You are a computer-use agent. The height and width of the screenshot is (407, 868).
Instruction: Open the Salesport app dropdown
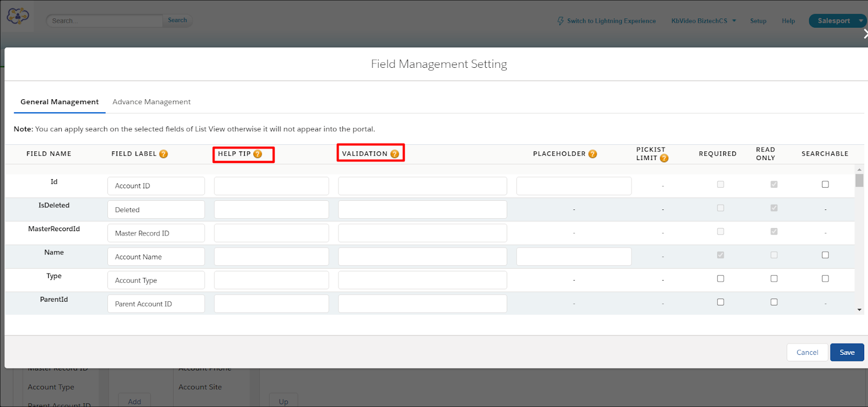click(x=860, y=21)
